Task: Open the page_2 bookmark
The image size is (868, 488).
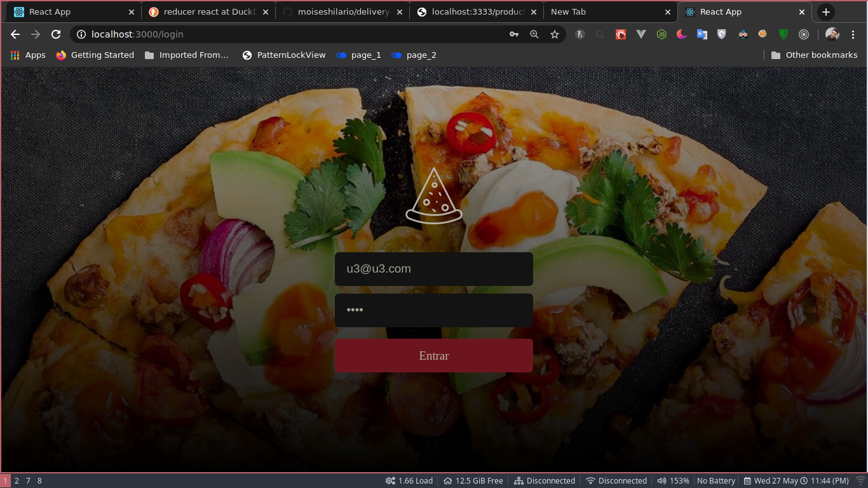Action: click(414, 55)
